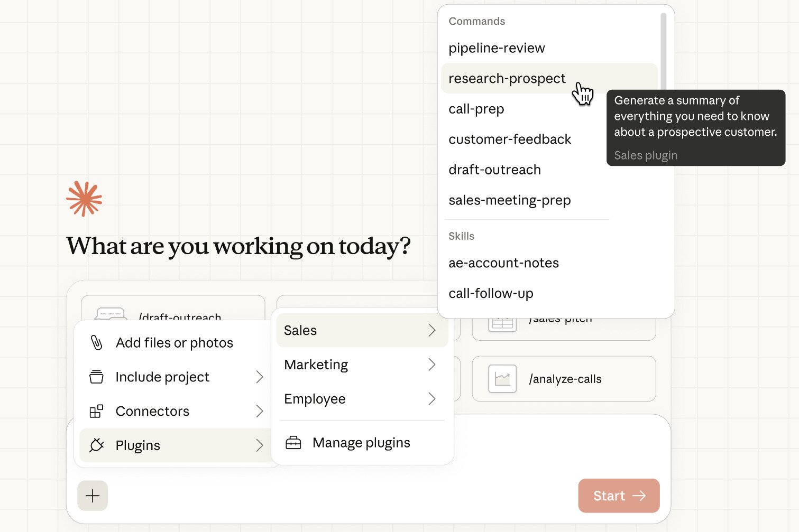The image size is (799, 532).
Task: Click the plus attachment button
Action: tap(93, 496)
